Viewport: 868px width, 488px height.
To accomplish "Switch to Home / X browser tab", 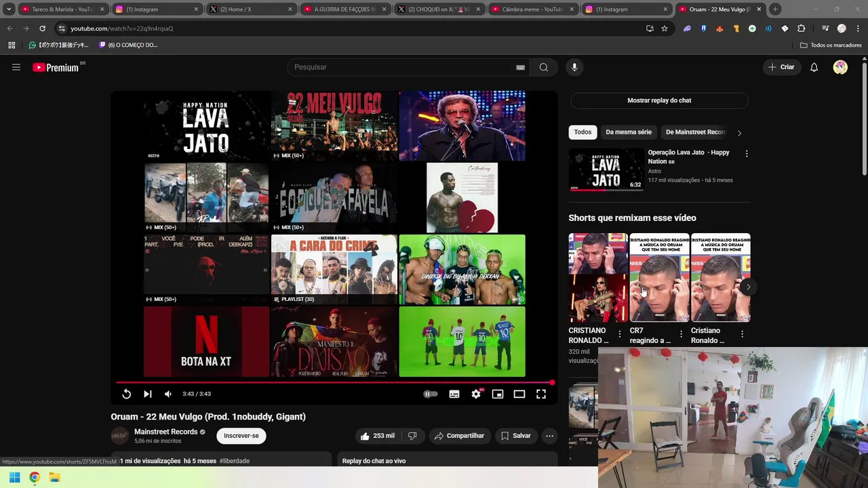I will pos(250,9).
